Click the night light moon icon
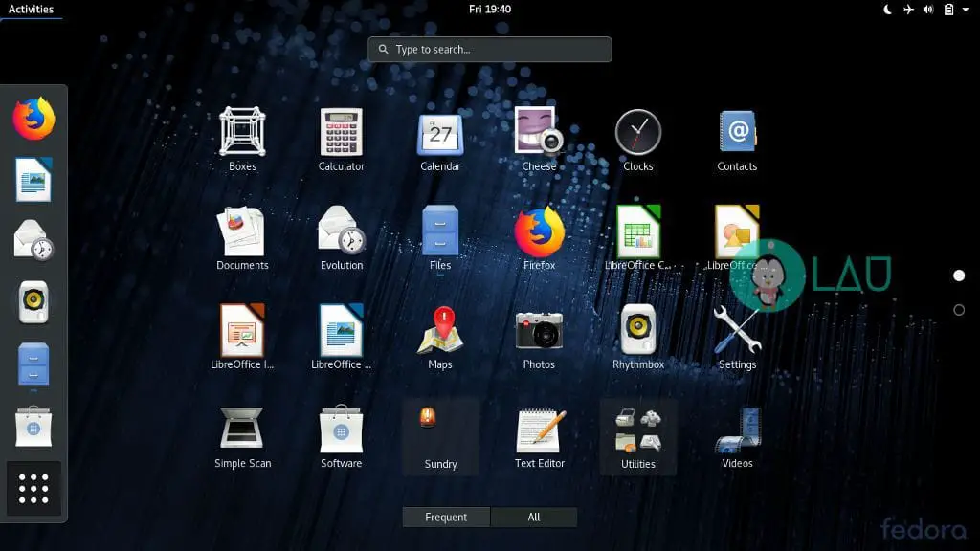 (887, 10)
